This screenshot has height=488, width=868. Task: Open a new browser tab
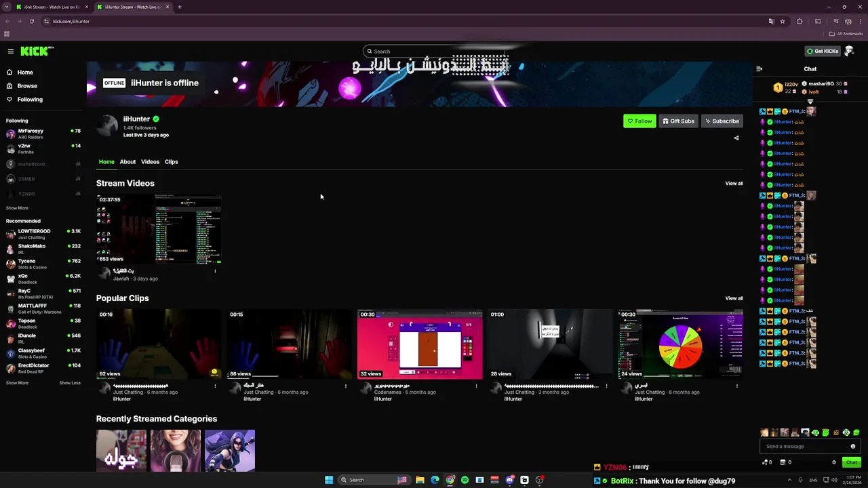pyautogui.click(x=179, y=7)
